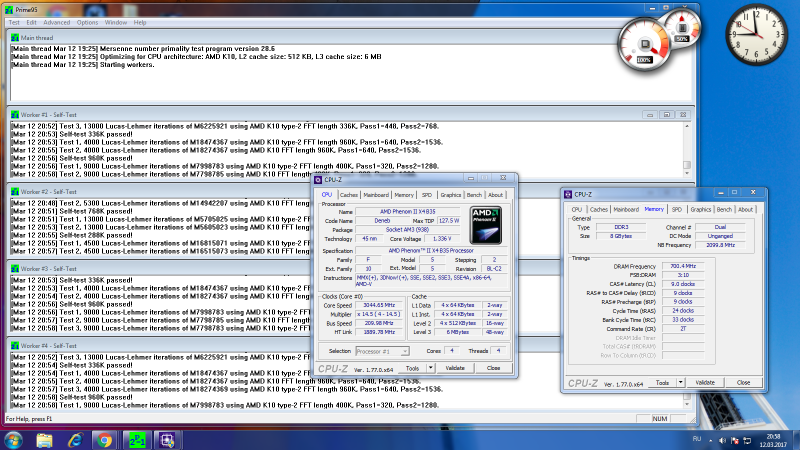Open the Processor #1 selection dropdown
The width and height of the screenshot is (800, 450).
click(381, 351)
